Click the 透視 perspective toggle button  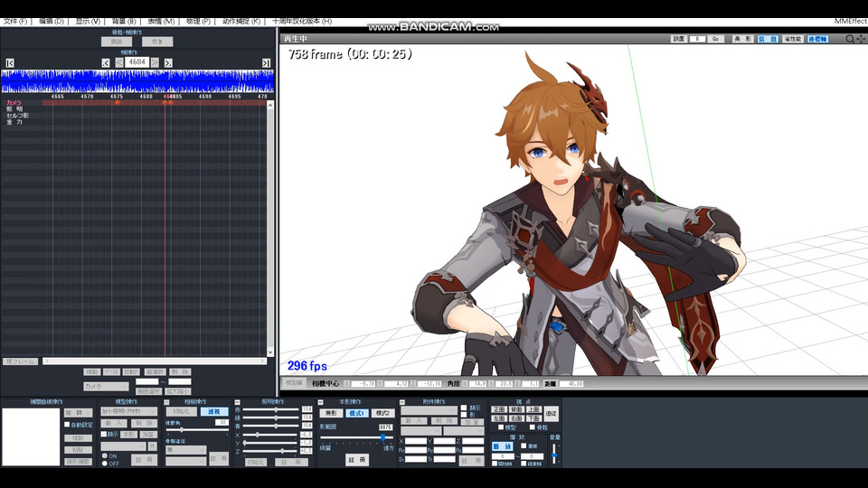[x=214, y=412]
